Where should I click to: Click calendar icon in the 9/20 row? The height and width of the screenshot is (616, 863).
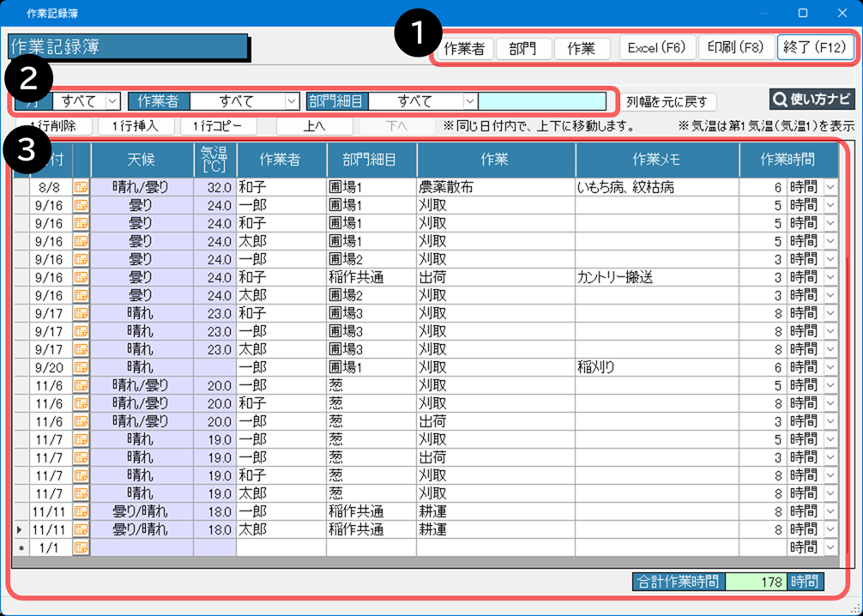click(x=81, y=367)
